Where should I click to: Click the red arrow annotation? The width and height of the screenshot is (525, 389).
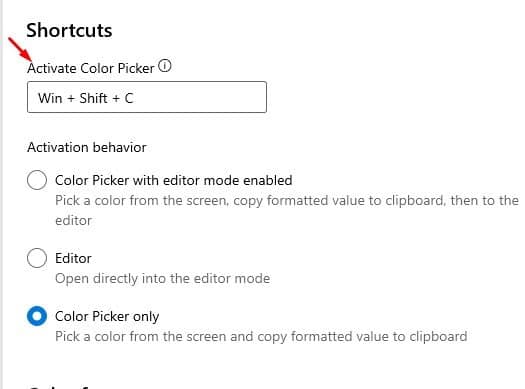(19, 49)
